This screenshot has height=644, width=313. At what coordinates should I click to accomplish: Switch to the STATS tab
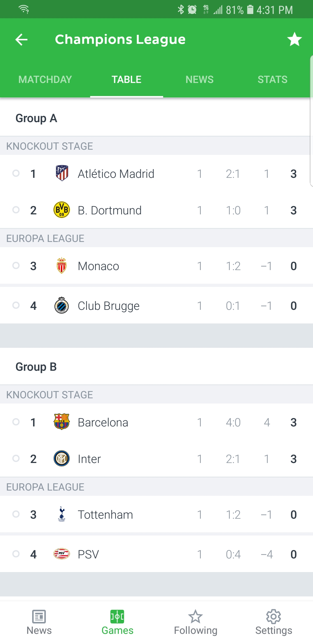tap(272, 79)
